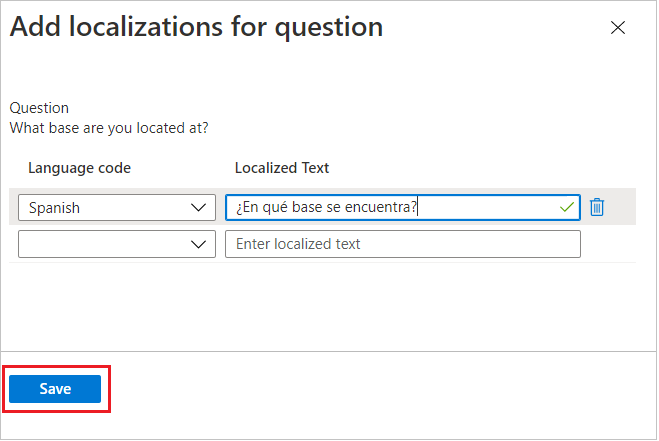Image resolution: width=659 pixels, height=441 pixels.
Task: Click the 'Add localizations for question' title
Action: click(196, 28)
